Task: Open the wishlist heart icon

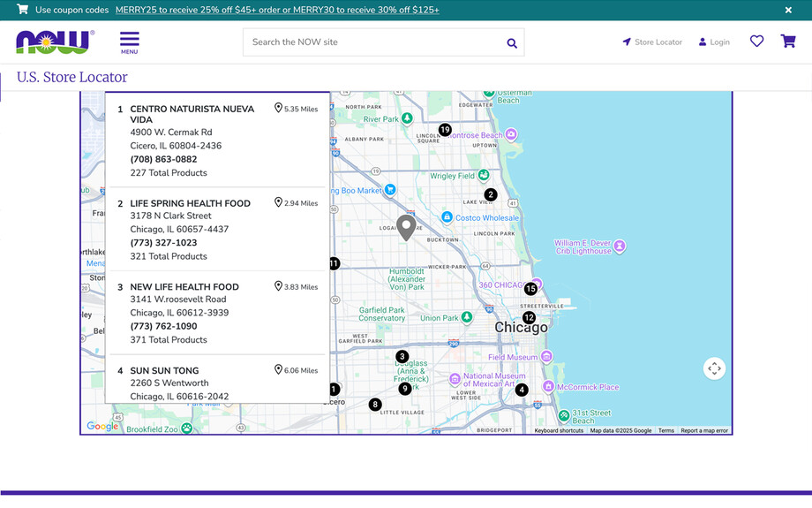Action: click(x=756, y=41)
